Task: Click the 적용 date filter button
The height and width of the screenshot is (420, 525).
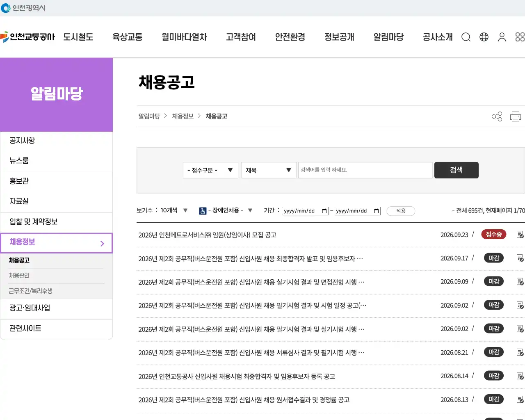Action: (401, 211)
